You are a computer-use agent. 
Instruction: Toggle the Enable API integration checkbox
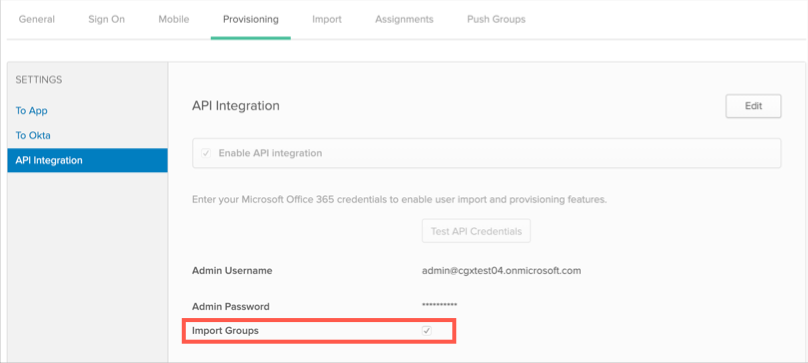point(206,153)
